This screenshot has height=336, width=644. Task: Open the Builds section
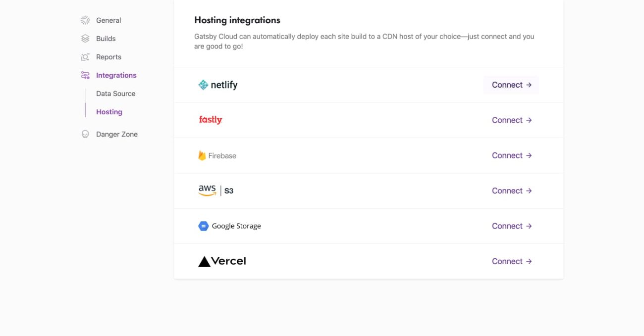(106, 39)
